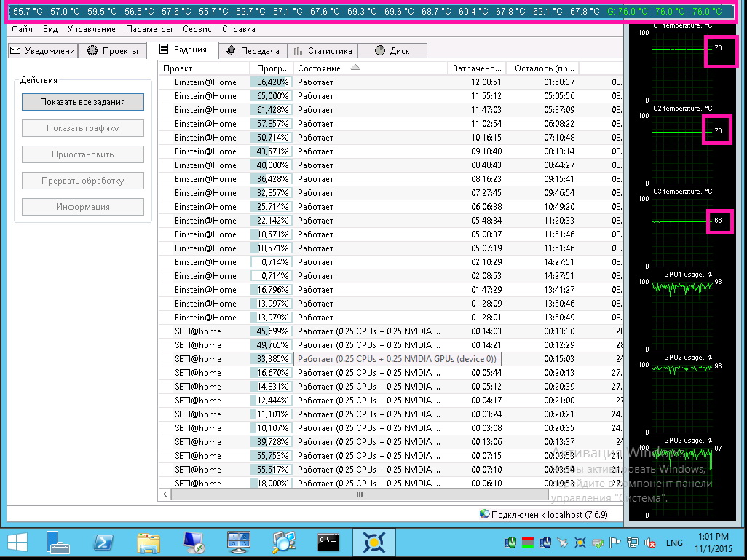Screen dimensions: 747x560
Task: Switch to the Уведомления tab
Action: [42, 50]
